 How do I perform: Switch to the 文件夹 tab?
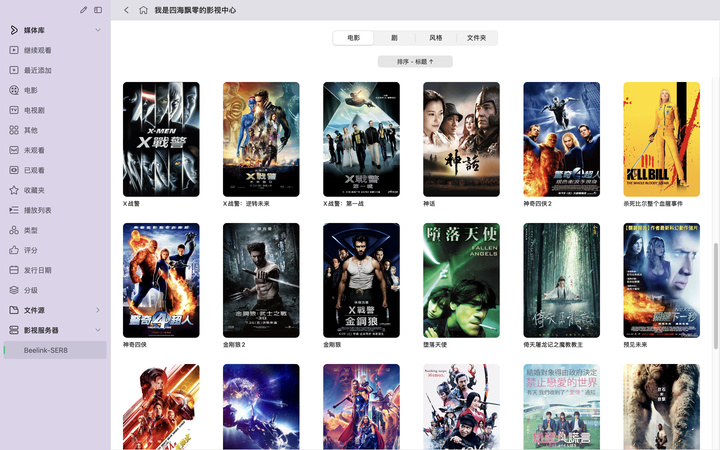click(476, 38)
